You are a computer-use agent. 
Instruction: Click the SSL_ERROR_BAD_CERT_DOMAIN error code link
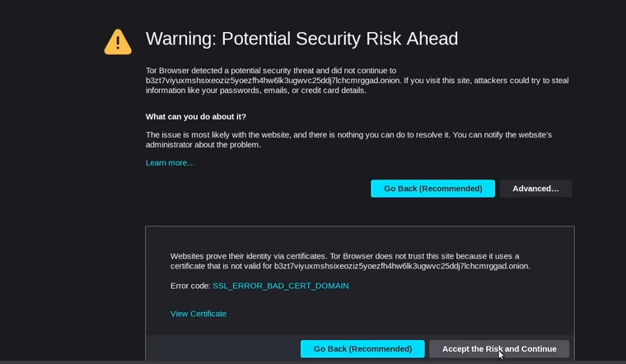click(280, 286)
